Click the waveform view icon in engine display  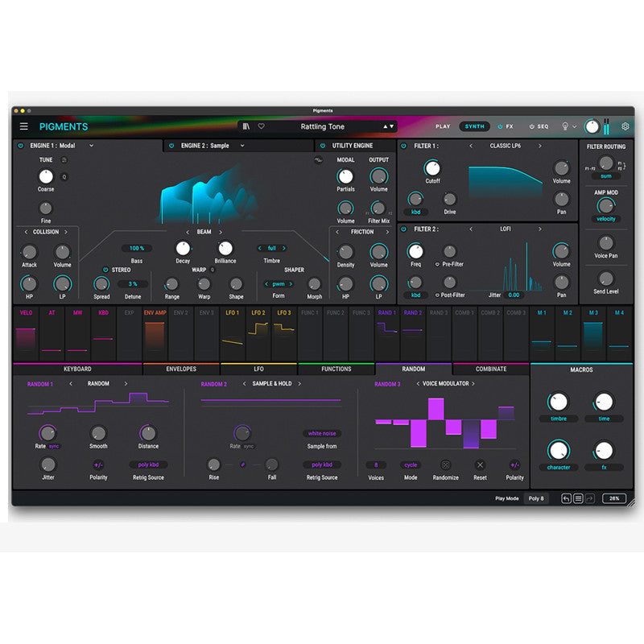coord(318,160)
